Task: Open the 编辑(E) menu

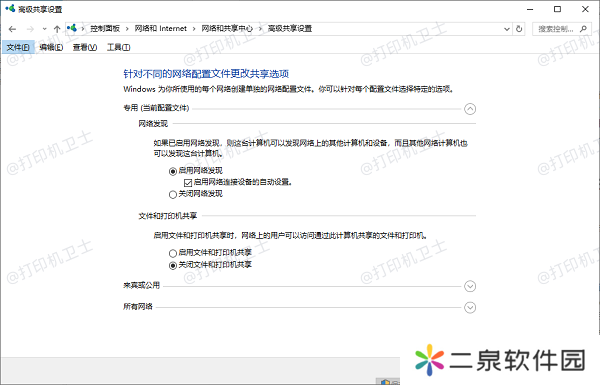Action: (51, 47)
